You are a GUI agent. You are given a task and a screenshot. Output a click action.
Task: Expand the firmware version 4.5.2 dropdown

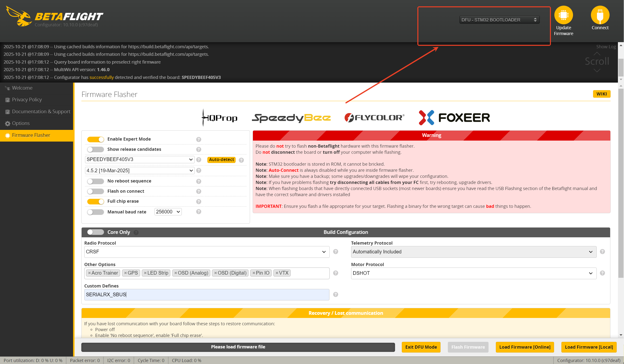coord(139,170)
